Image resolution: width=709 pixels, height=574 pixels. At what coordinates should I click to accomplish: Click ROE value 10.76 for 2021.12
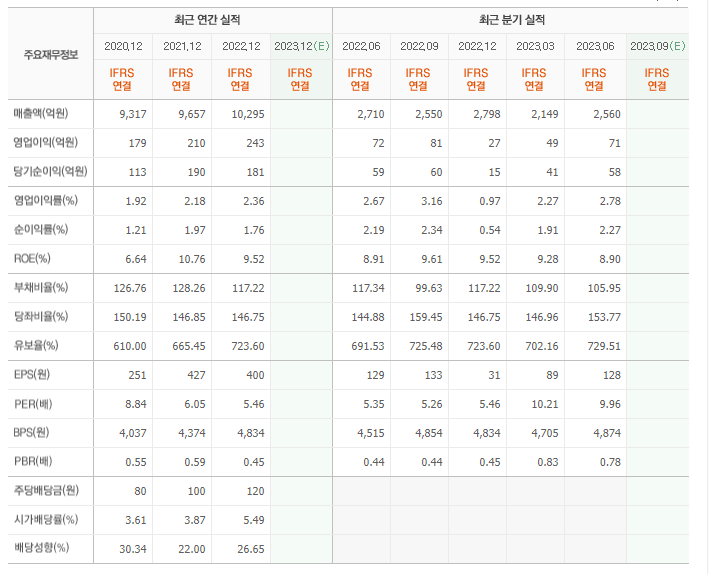(192, 259)
